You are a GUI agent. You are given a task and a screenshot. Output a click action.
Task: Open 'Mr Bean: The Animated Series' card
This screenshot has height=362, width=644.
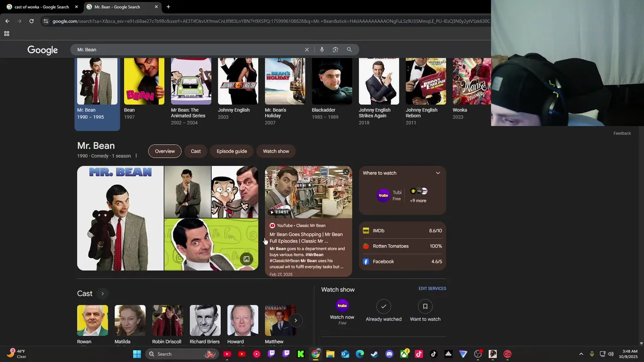click(x=191, y=92)
